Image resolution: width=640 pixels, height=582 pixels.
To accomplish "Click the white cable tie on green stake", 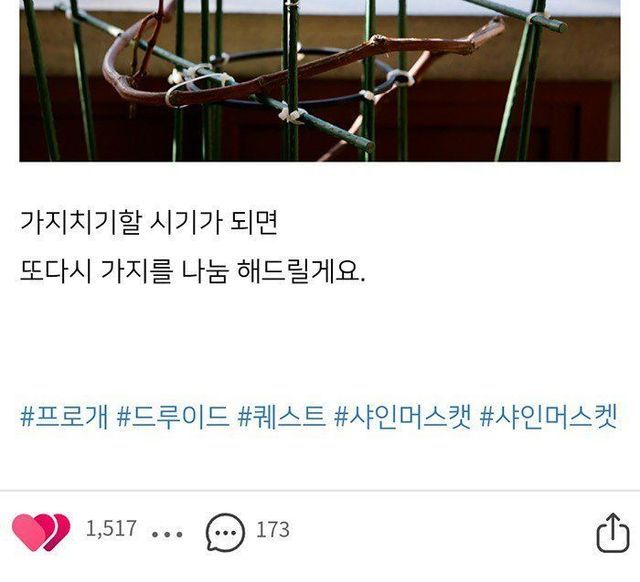I will [x=291, y=116].
